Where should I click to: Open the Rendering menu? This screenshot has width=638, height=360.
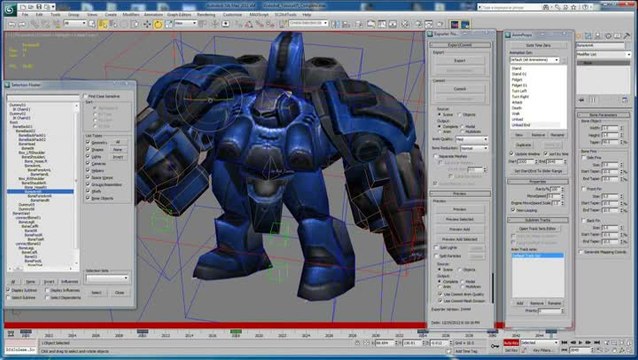(206, 15)
